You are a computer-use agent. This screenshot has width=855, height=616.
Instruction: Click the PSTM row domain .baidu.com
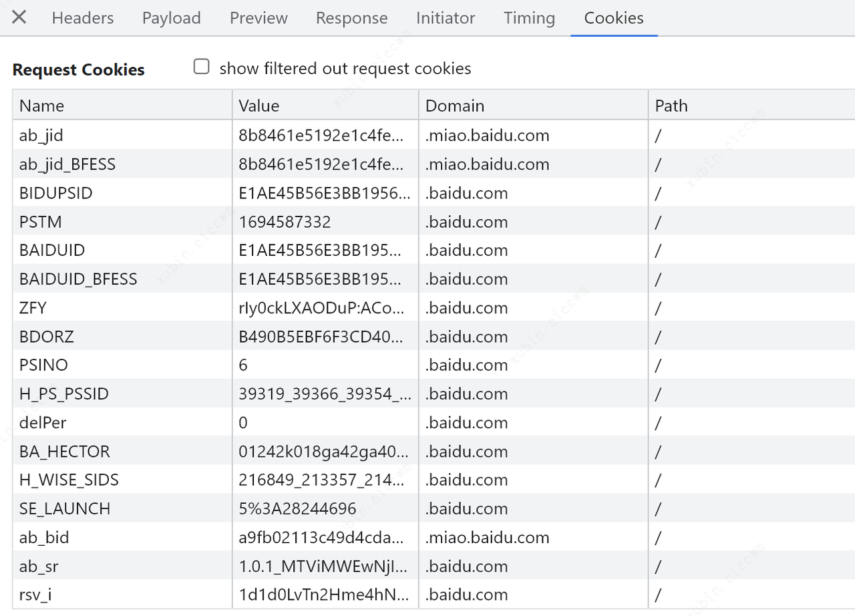[x=466, y=222]
